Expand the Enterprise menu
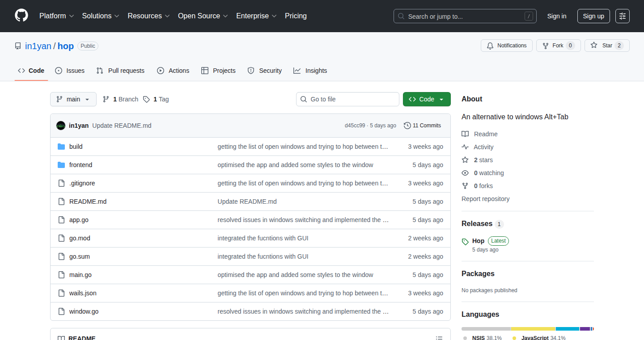Screen dimensions: 644x340 (x=256, y=16)
